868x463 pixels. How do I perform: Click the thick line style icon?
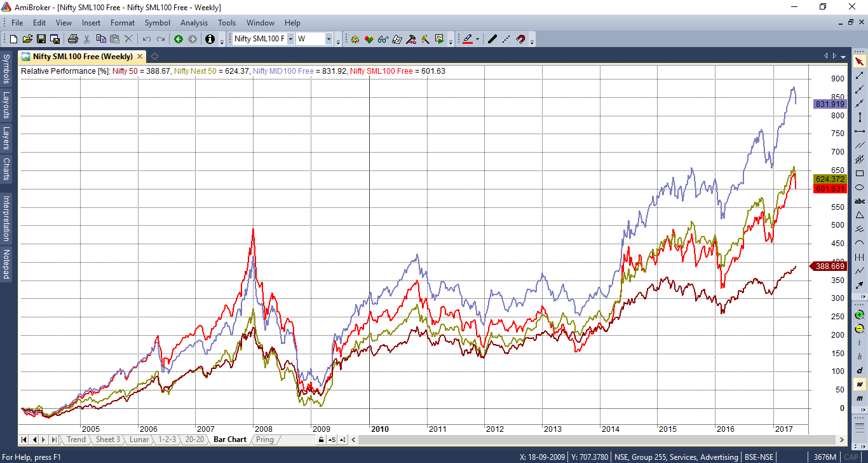[492, 39]
